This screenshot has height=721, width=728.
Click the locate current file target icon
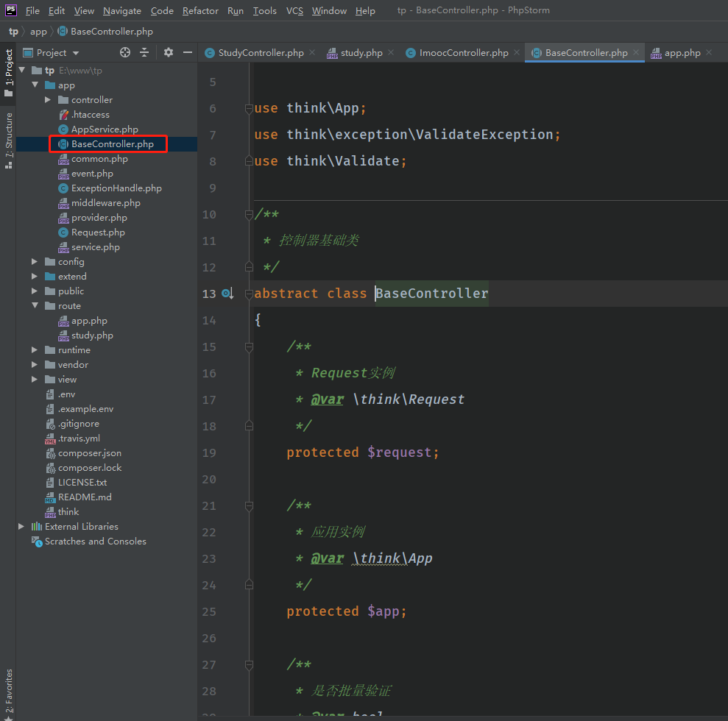coord(125,52)
